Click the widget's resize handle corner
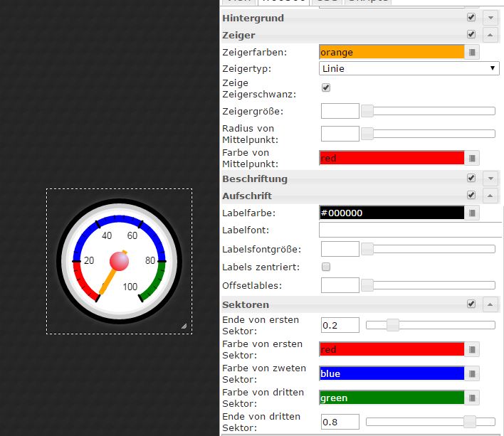 (x=184, y=326)
